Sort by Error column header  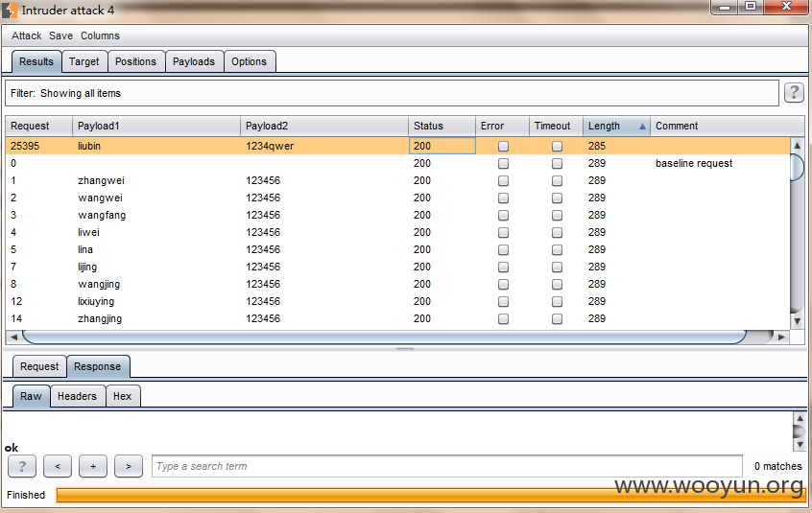pyautogui.click(x=502, y=127)
